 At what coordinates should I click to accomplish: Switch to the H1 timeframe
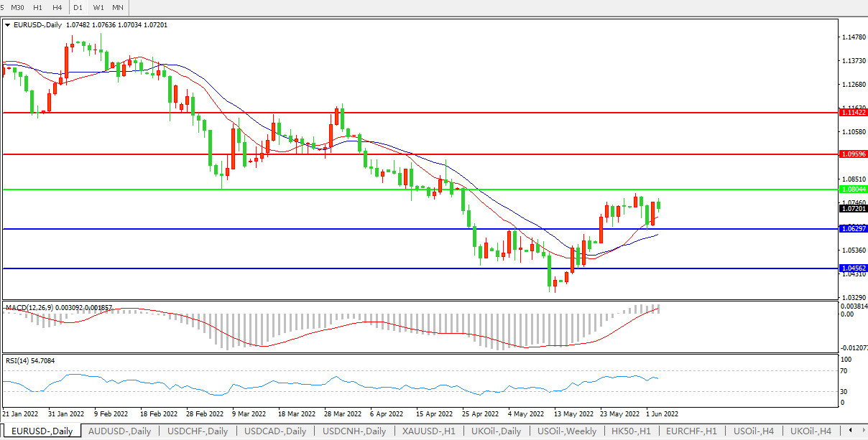tap(38, 7)
